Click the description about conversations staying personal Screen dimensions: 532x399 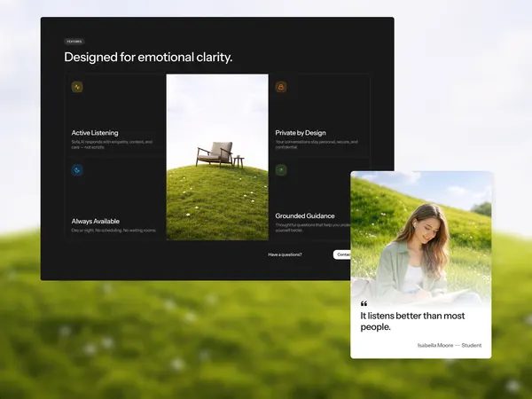317,145
